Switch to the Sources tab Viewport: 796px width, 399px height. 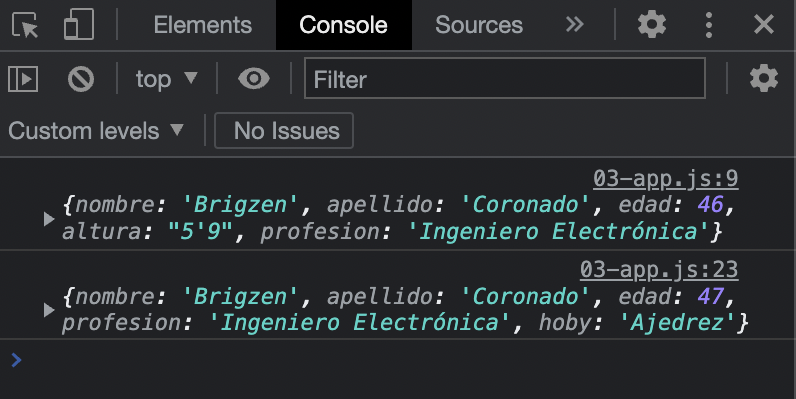479,25
